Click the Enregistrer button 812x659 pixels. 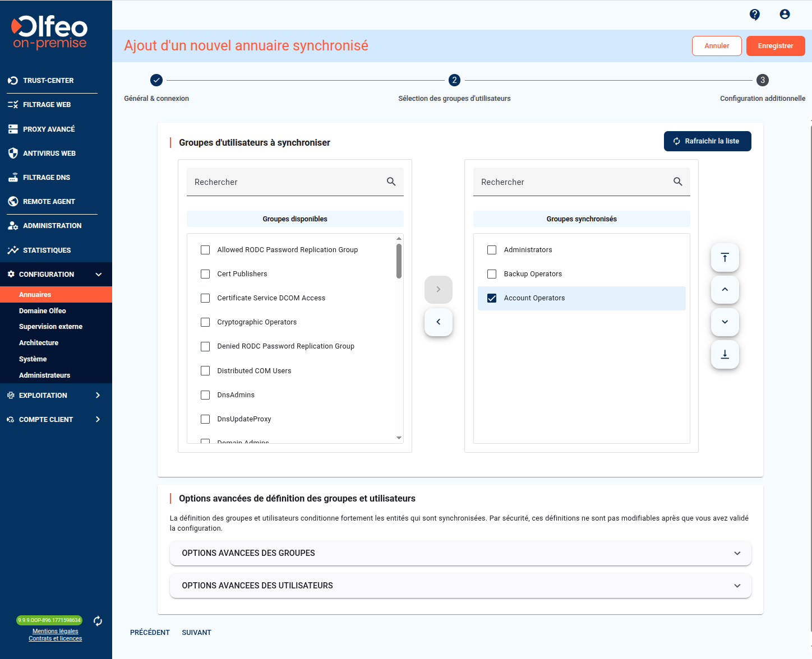[x=775, y=46]
